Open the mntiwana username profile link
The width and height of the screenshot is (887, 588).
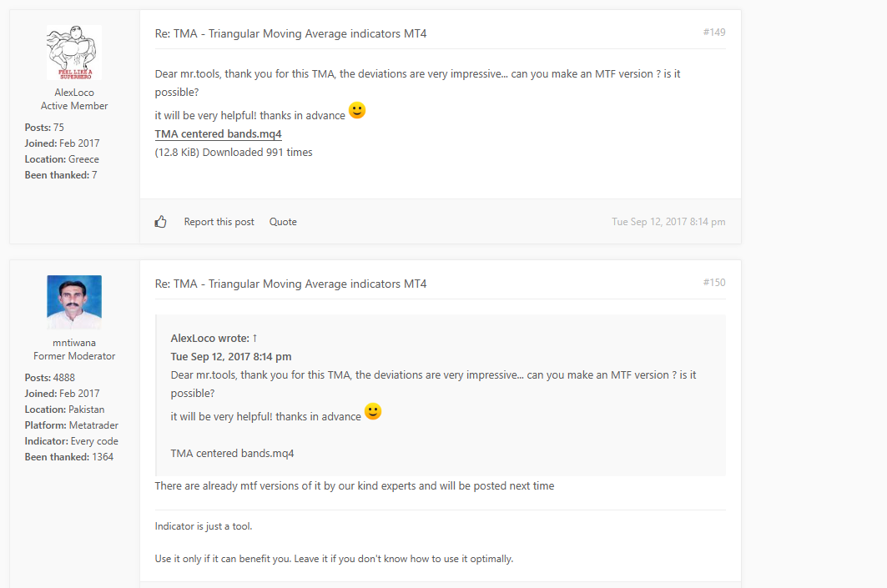pos(74,342)
